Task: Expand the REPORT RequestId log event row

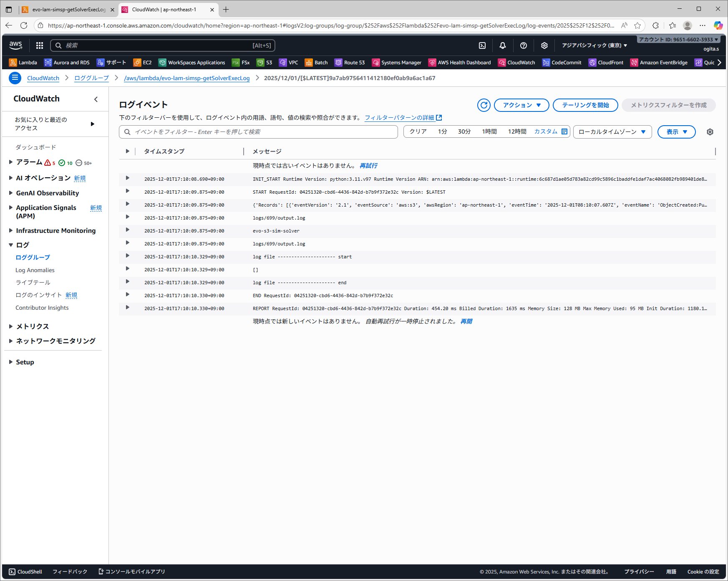Action: point(128,308)
